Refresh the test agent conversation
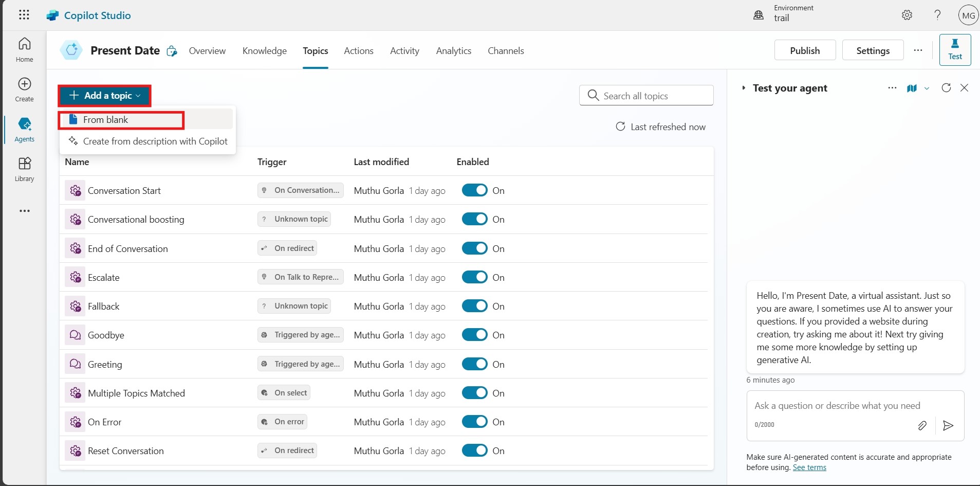The height and width of the screenshot is (486, 980). click(x=946, y=88)
